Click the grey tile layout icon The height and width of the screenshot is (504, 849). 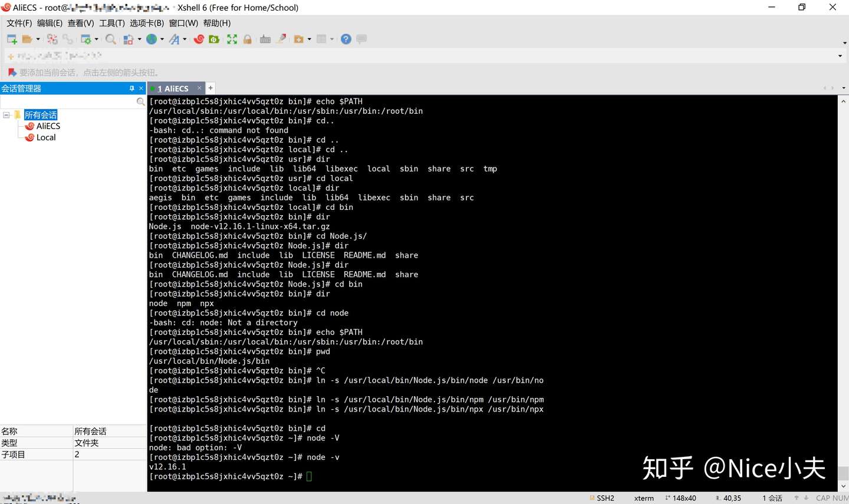[321, 39]
